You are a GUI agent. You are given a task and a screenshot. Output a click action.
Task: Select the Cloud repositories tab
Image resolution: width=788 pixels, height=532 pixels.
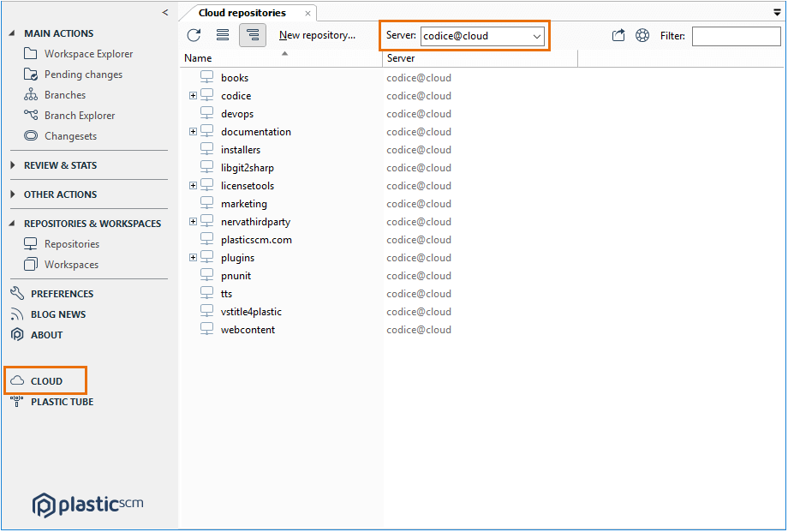(242, 13)
